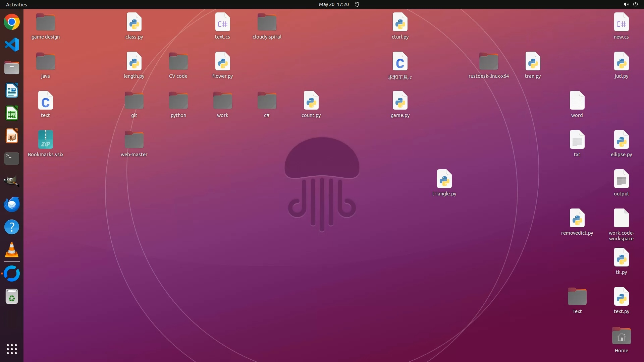644x362 pixels.
Task: Select the work.code-workspace file
Action: (621, 219)
